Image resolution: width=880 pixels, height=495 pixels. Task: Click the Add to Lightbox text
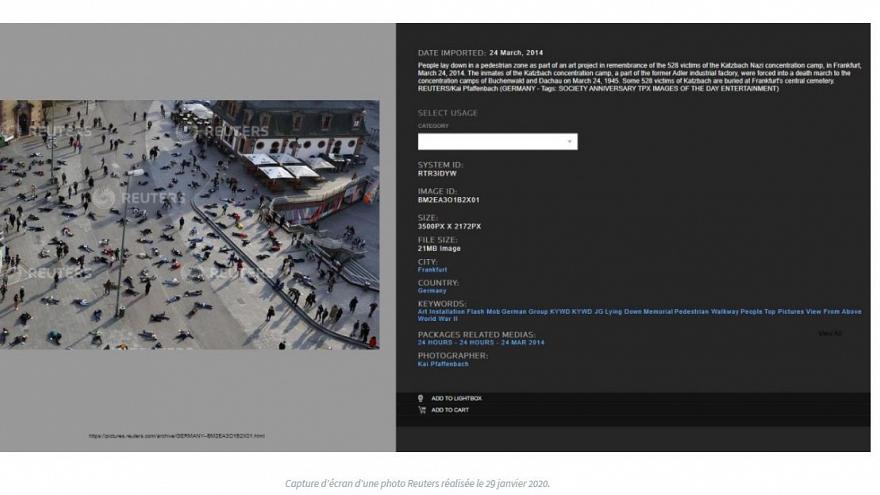click(x=456, y=398)
